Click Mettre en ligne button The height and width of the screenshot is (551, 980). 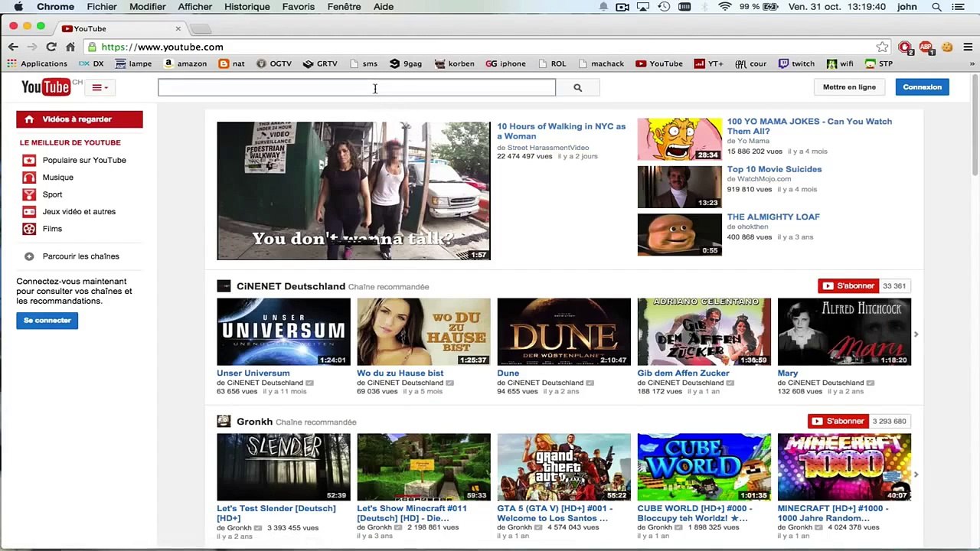click(x=849, y=87)
